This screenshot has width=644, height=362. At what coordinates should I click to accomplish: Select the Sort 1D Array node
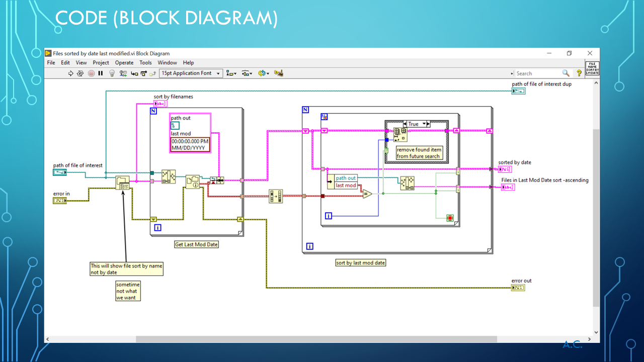276,196
